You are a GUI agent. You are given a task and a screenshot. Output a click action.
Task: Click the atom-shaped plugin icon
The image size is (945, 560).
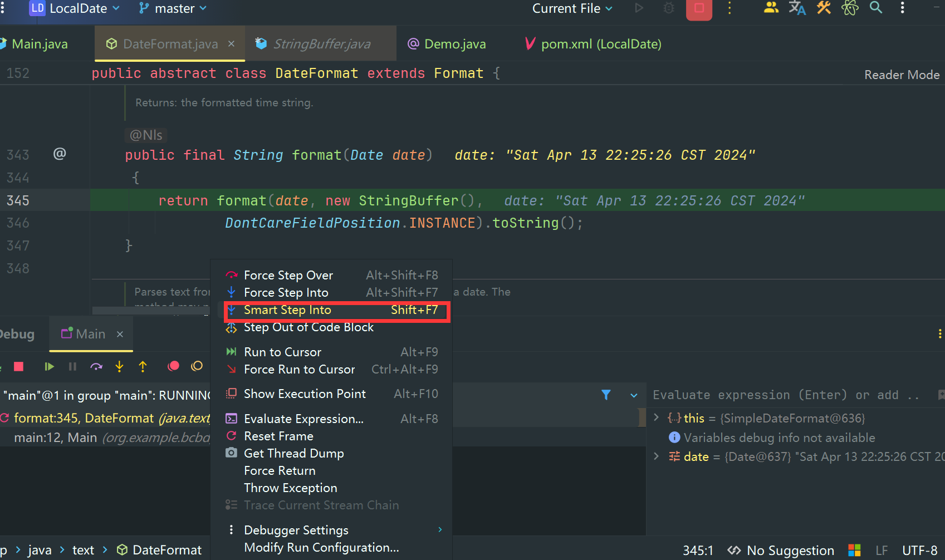coord(850,8)
